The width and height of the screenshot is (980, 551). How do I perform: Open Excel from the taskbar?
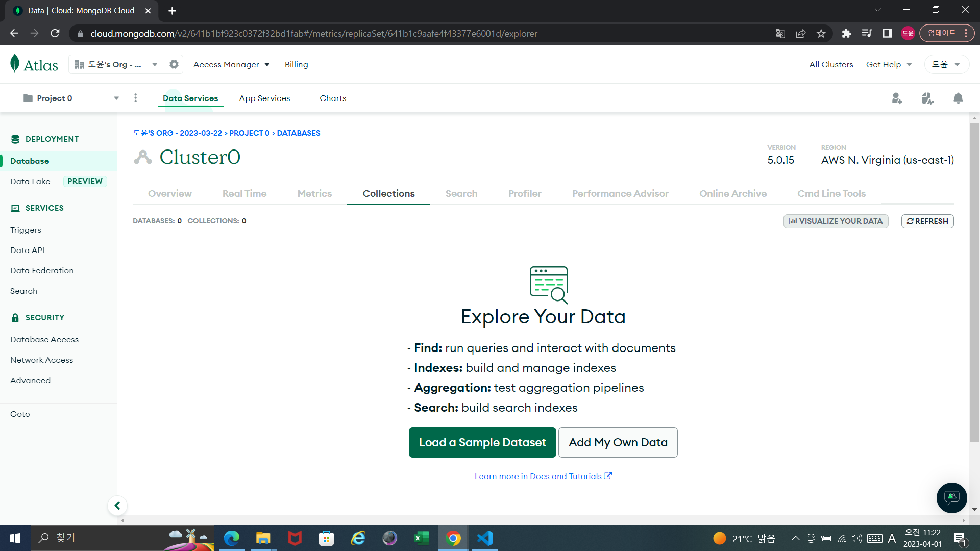421,538
